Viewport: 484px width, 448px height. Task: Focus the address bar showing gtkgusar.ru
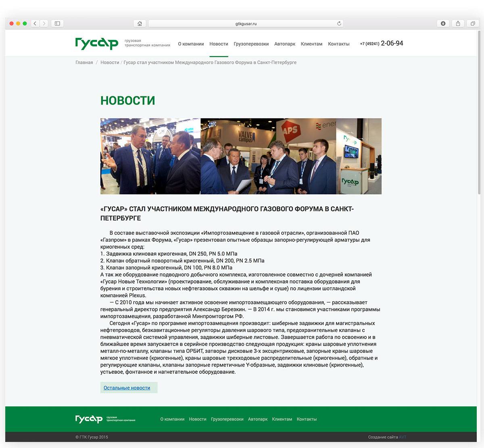pos(246,23)
